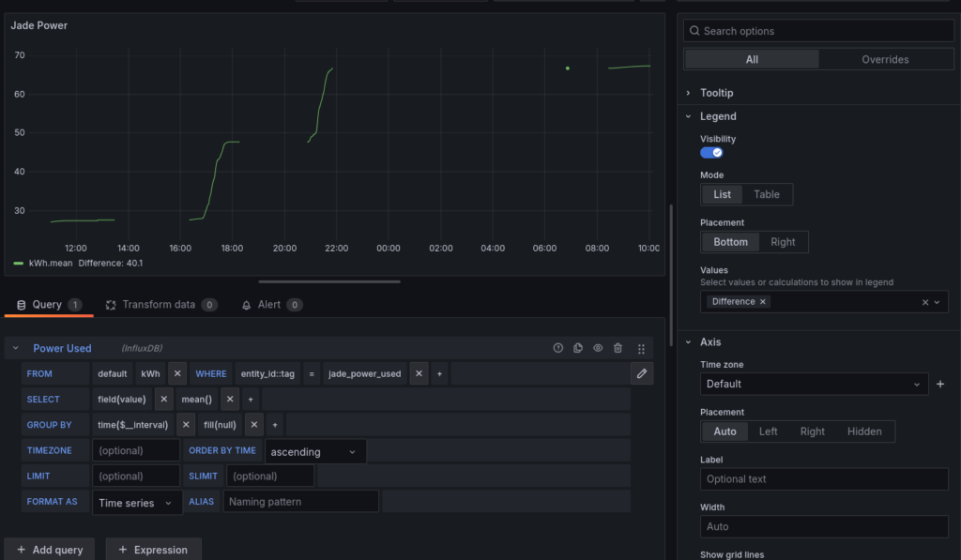Toggle legend Visibility switch off
This screenshot has width=961, height=560.
(x=711, y=152)
